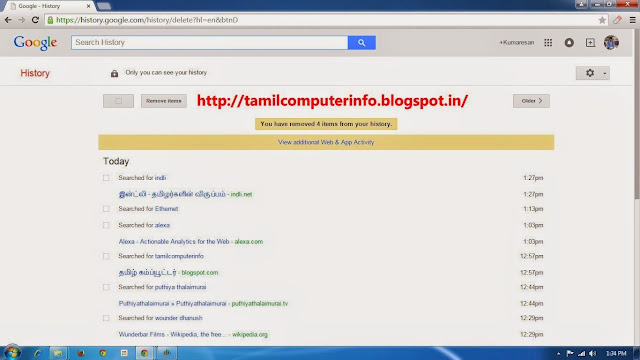Viewport: 640px width, 360px height.
Task: Check the 'Searched for indli' box
Action: [106, 178]
